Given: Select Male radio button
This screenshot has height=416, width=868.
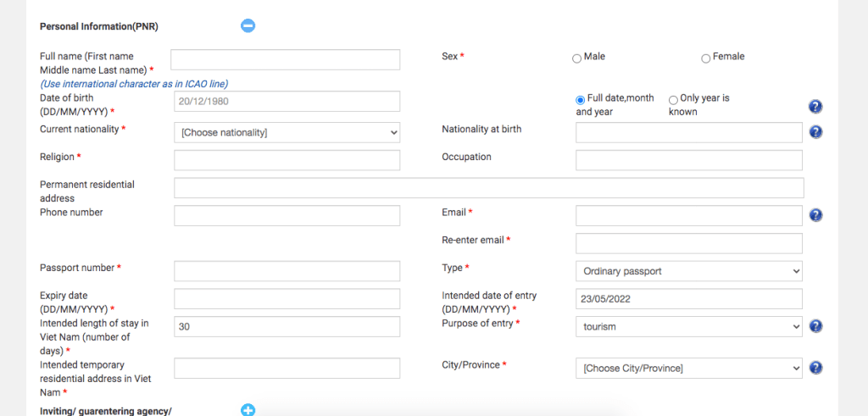Looking at the screenshot, I should (x=577, y=58).
